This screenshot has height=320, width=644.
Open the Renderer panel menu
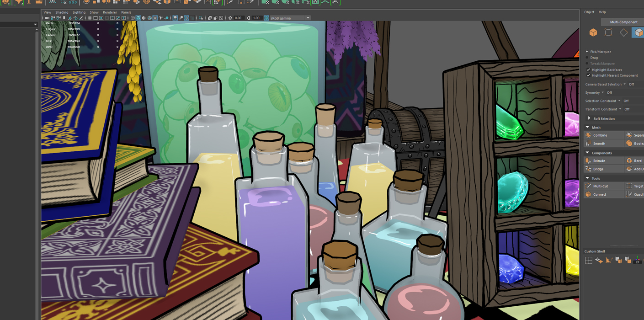110,12
